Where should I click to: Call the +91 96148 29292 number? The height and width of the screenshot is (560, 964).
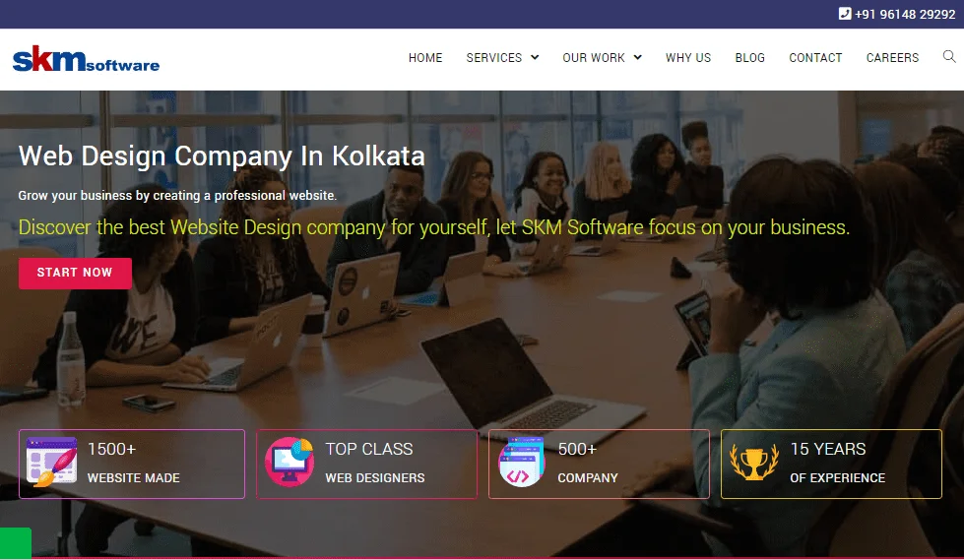click(x=905, y=14)
